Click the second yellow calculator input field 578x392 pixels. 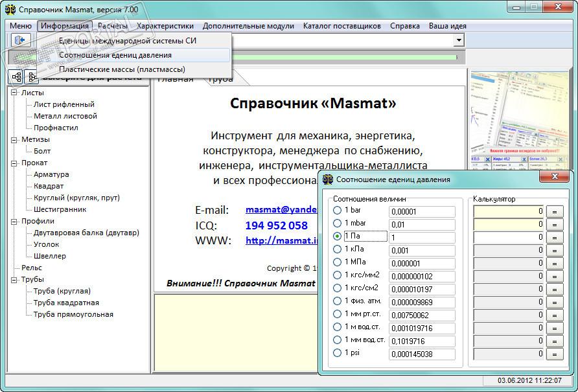point(509,224)
